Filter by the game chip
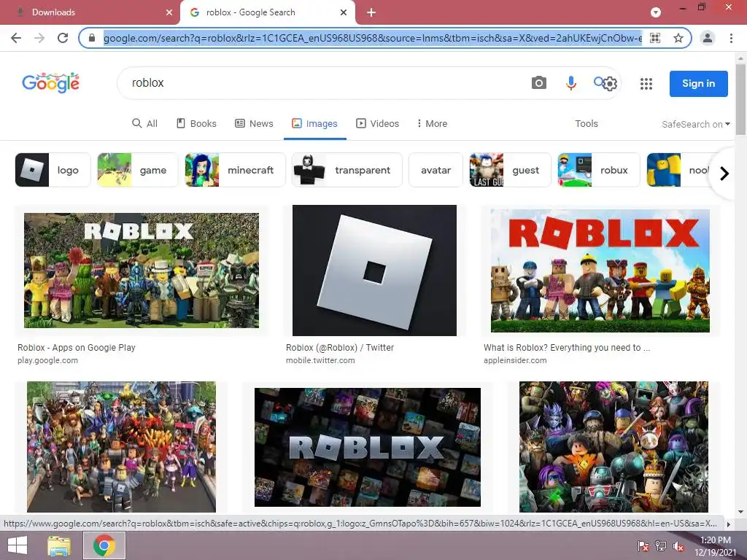 pyautogui.click(x=138, y=170)
